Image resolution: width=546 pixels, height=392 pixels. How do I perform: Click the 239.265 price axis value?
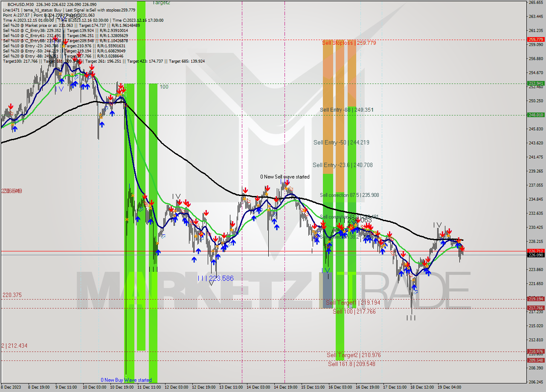(x=536, y=171)
